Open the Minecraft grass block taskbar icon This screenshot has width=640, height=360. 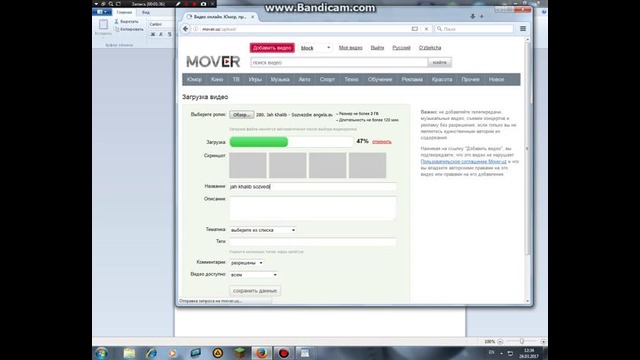[x=240, y=353]
